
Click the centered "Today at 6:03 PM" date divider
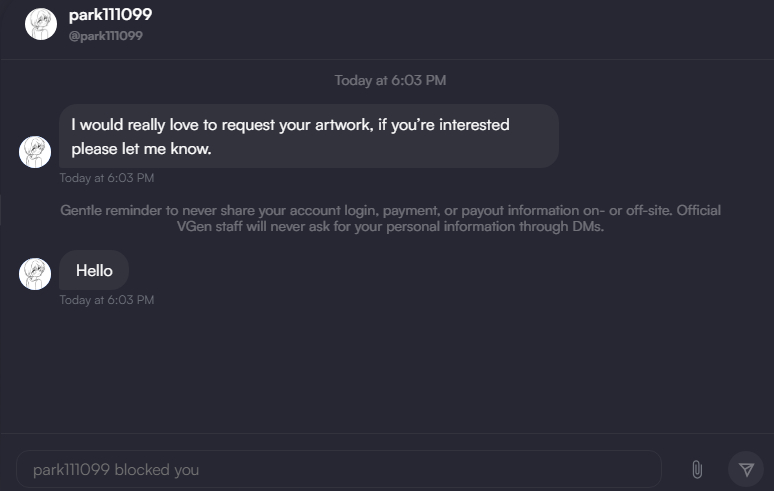390,80
